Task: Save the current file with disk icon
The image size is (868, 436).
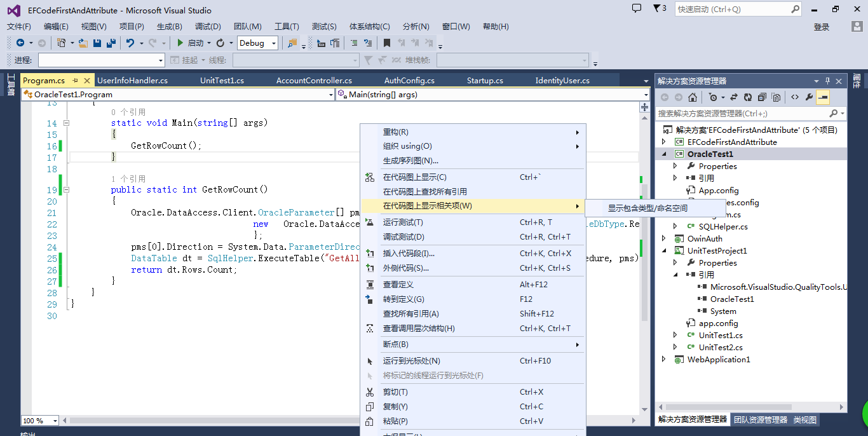Action: coord(97,43)
